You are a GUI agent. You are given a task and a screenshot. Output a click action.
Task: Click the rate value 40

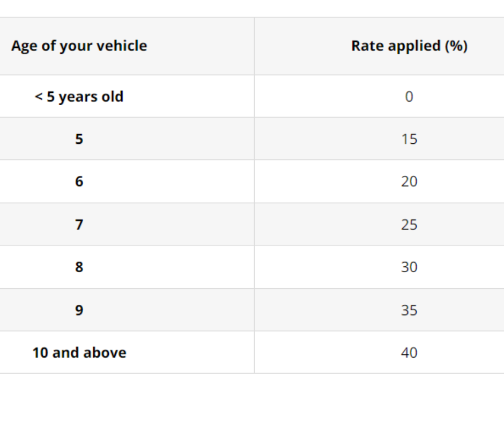[x=409, y=353]
